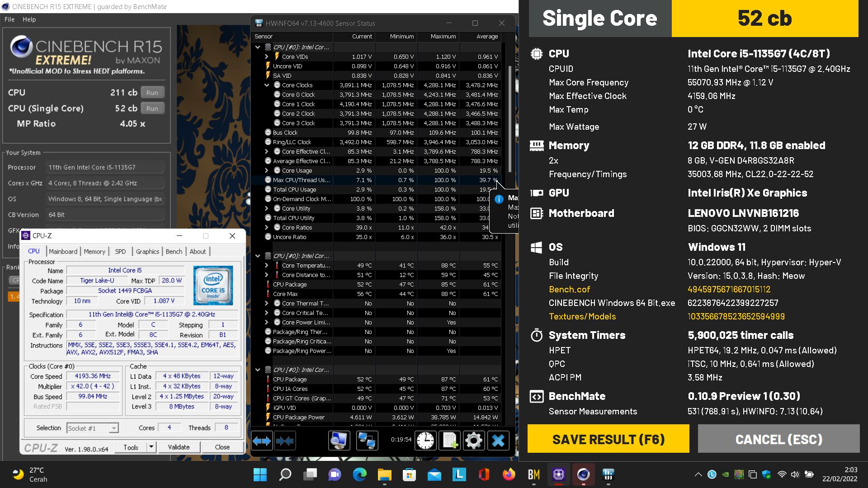The height and width of the screenshot is (488, 868).
Task: Open CPU-Z Socket #1 selection dropdown
Action: (93, 428)
